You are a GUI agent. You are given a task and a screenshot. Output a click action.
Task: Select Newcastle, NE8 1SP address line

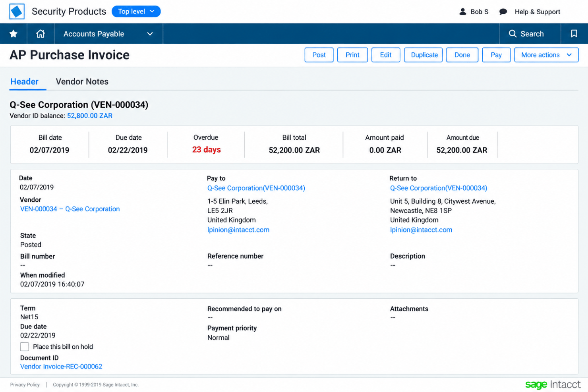pos(421,210)
